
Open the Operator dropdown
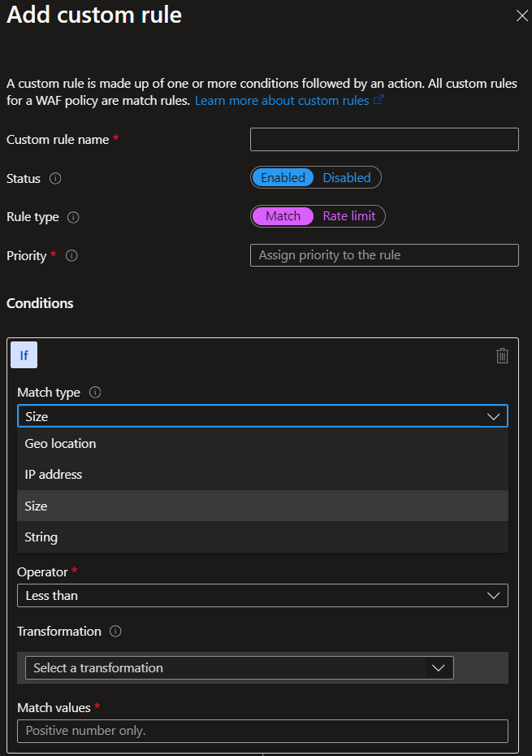pos(262,596)
